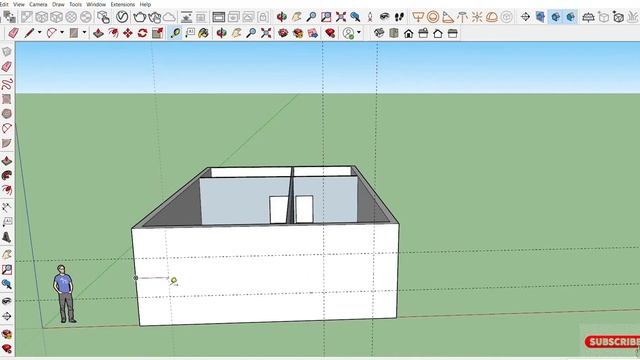Click the V-Ray asset editor icon

point(122,17)
